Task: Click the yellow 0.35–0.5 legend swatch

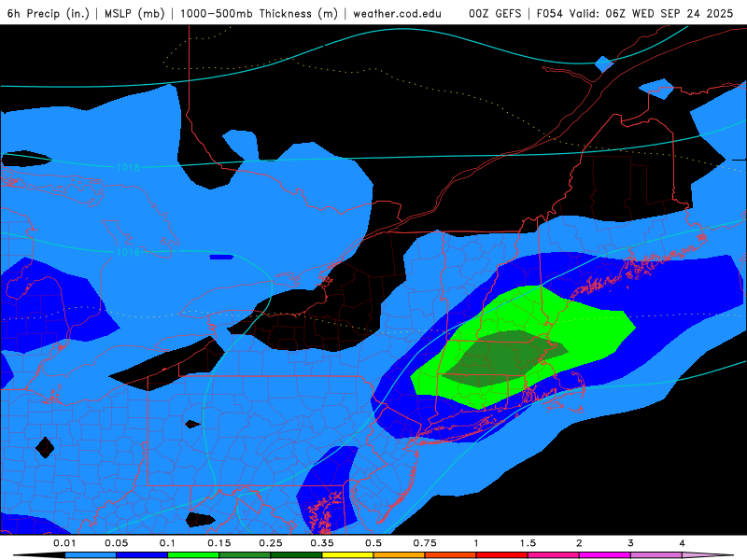Action: click(x=347, y=555)
